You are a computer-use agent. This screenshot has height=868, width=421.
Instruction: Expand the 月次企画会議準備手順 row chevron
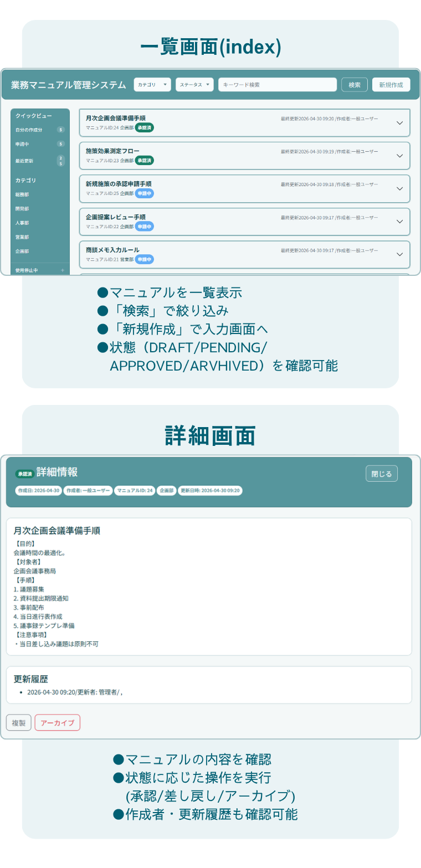click(x=400, y=123)
